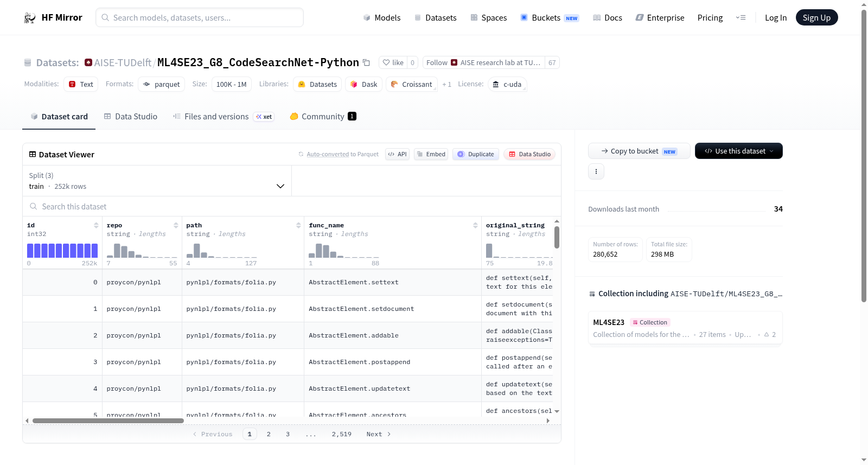Click the Dask library tag

(x=364, y=84)
